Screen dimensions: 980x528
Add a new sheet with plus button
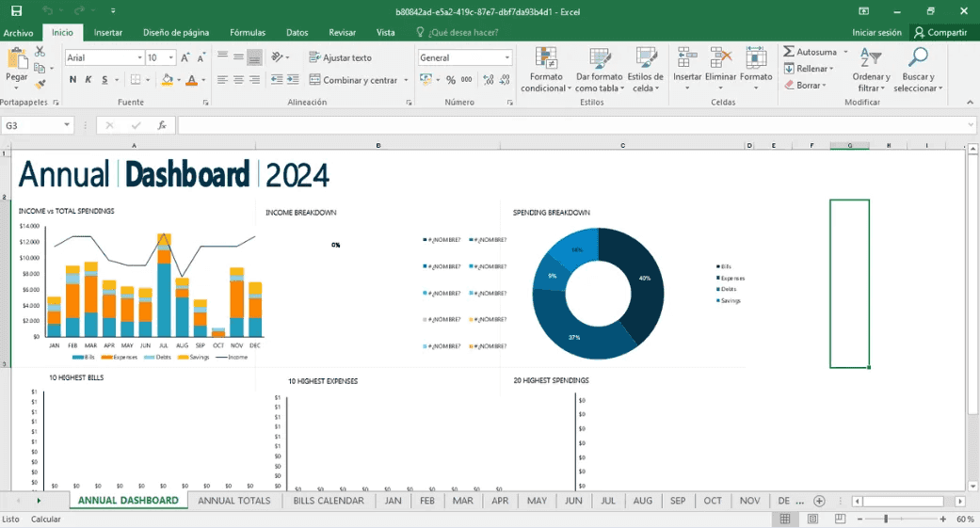point(819,501)
